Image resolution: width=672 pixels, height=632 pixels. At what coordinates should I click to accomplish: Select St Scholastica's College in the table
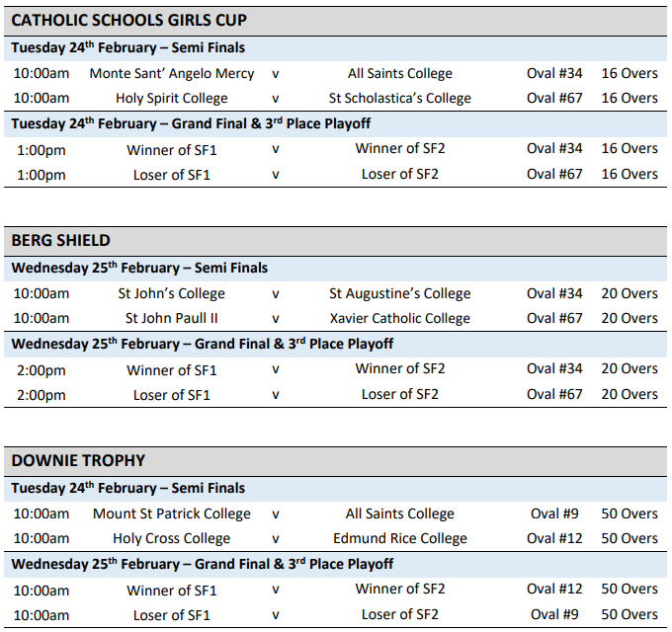point(400,98)
